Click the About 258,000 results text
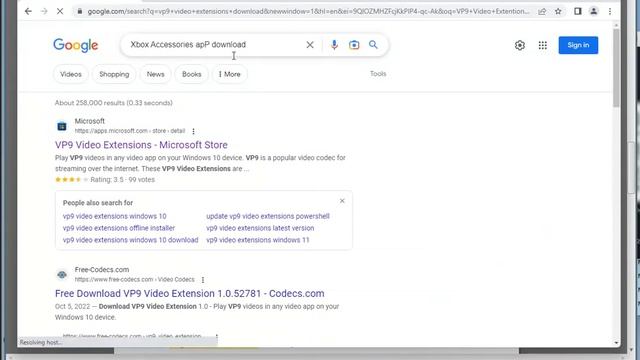 point(113,103)
